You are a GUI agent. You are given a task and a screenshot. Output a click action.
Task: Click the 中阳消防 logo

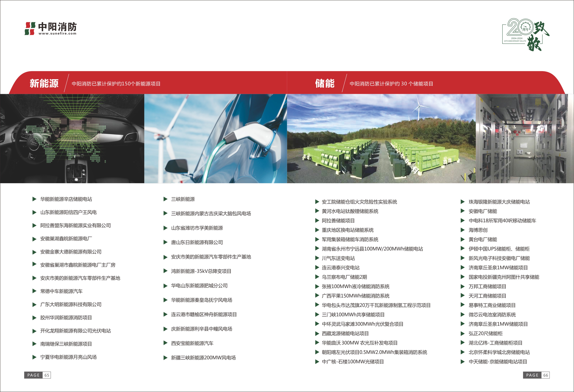pos(50,28)
